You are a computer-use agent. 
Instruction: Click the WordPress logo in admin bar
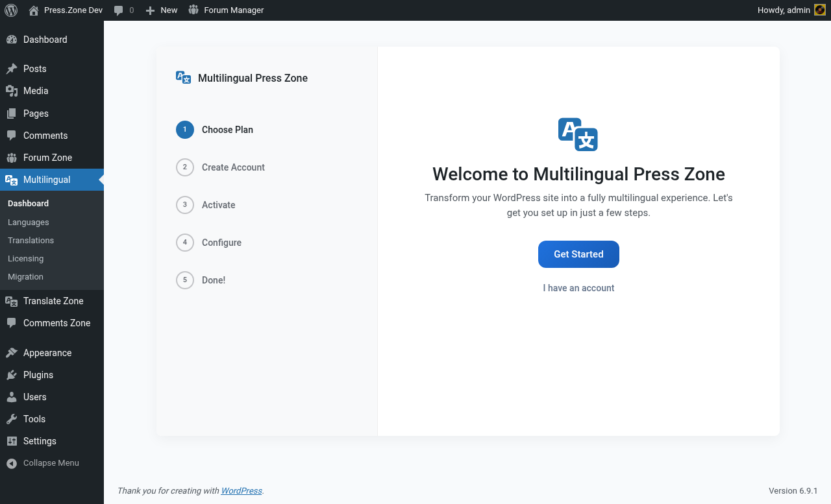coord(11,10)
